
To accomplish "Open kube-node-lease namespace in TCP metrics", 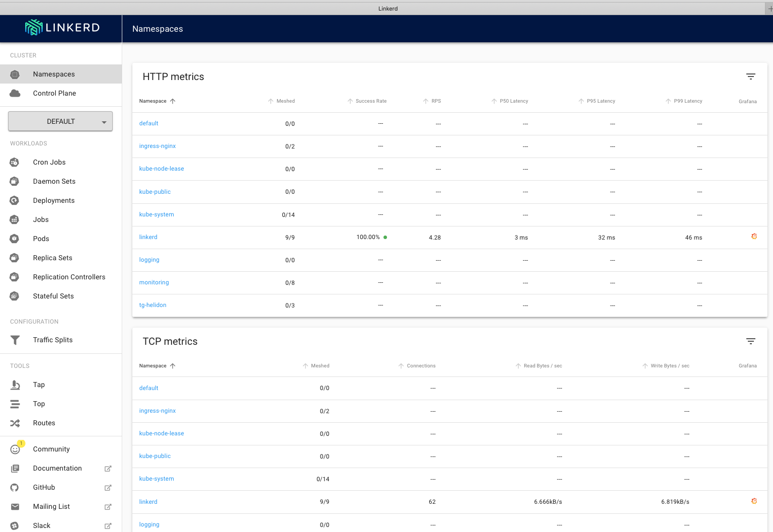I will [162, 433].
